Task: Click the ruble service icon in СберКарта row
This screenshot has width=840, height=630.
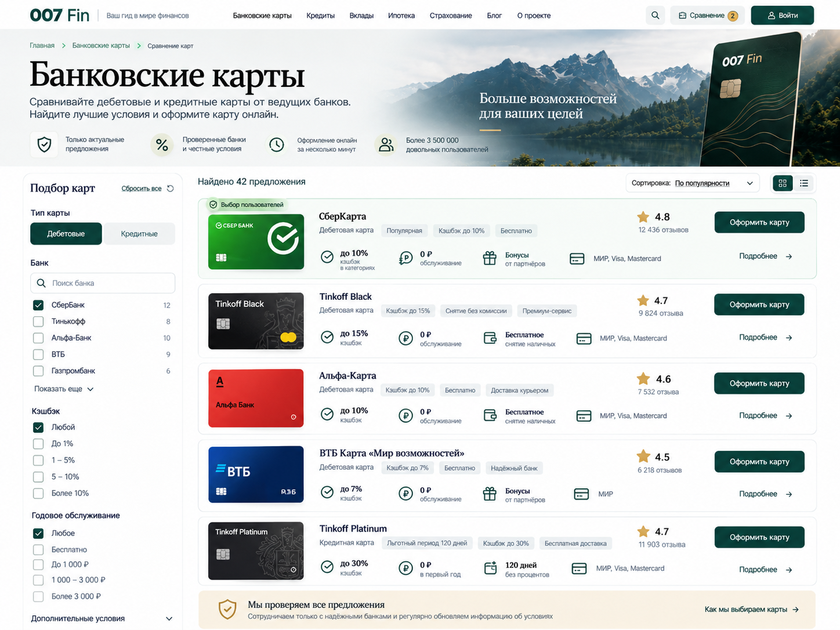Action: (405, 258)
